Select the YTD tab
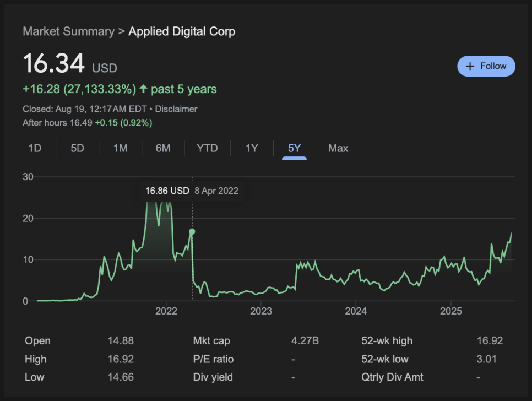Screen dimensions: 532x401 [207, 148]
